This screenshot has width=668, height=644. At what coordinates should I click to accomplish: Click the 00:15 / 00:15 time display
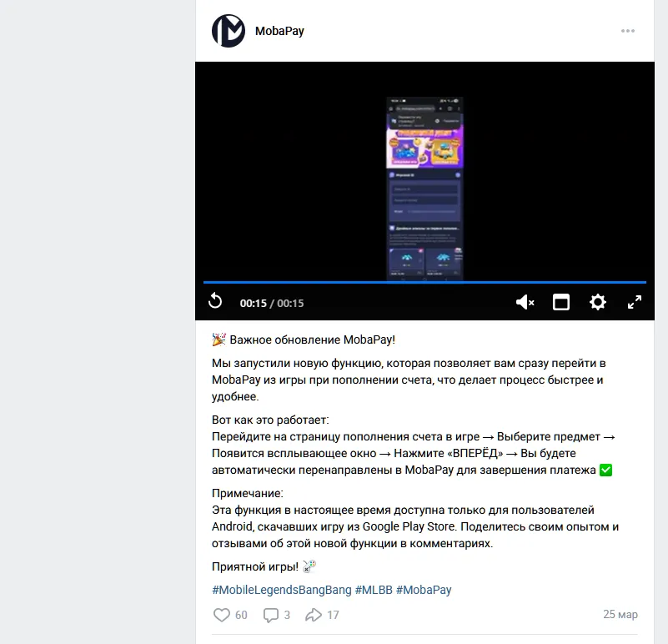[272, 304]
